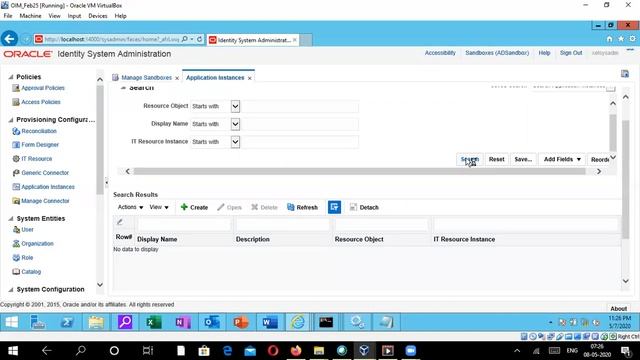Go back in Internet Explorer
This screenshot has width=640, height=360.
pos(9,39)
